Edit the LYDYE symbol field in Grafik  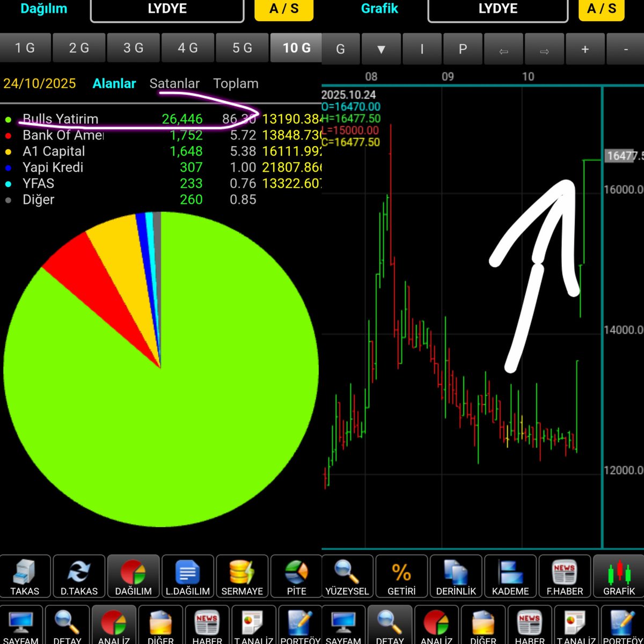tap(498, 10)
